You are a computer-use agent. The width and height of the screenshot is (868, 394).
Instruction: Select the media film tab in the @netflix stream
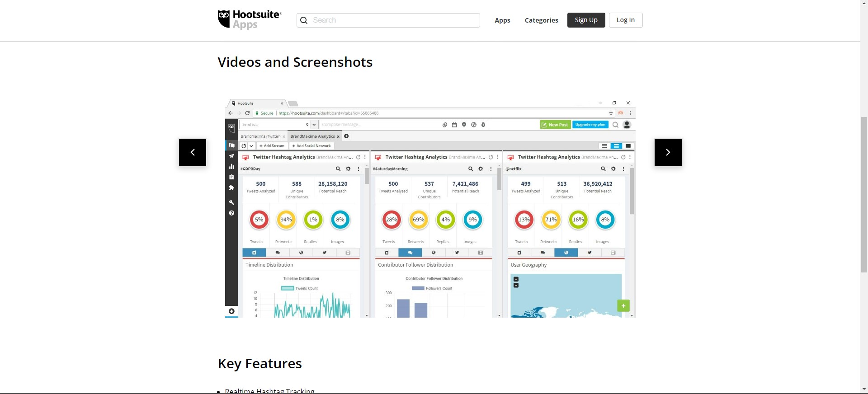(613, 253)
